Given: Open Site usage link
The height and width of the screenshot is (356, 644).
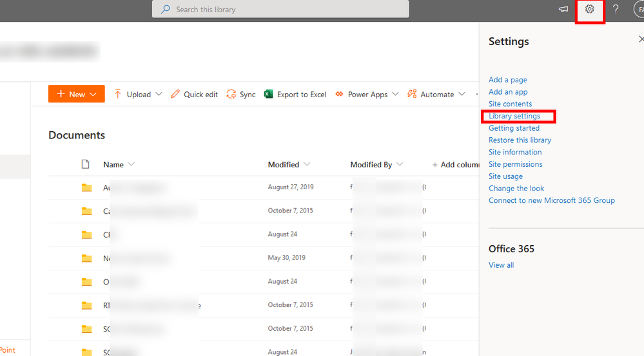Looking at the screenshot, I should tap(505, 176).
